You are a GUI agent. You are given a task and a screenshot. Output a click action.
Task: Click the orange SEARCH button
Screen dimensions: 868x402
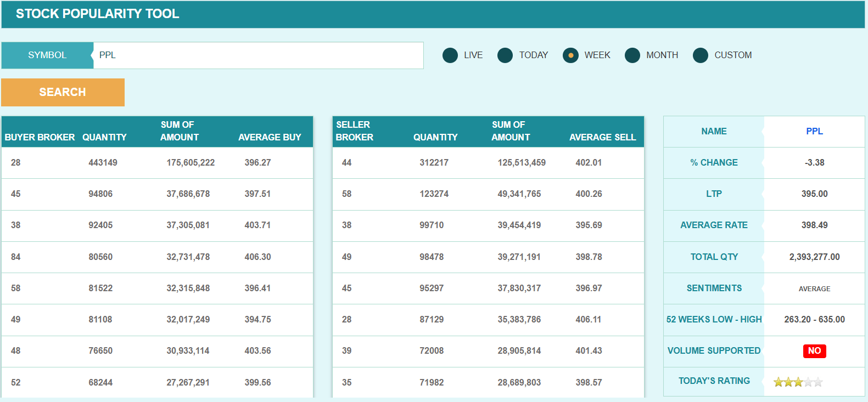coord(63,92)
